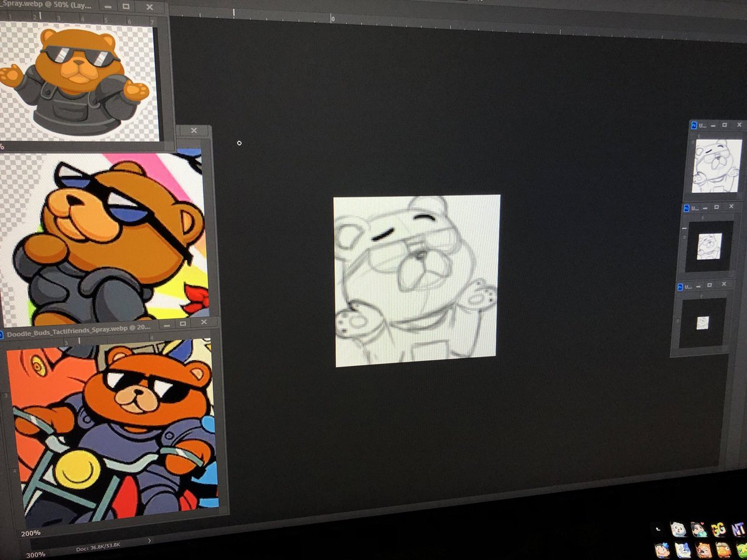Maximize the middle Untitled floating window
The width and height of the screenshot is (747, 560).
[716, 208]
